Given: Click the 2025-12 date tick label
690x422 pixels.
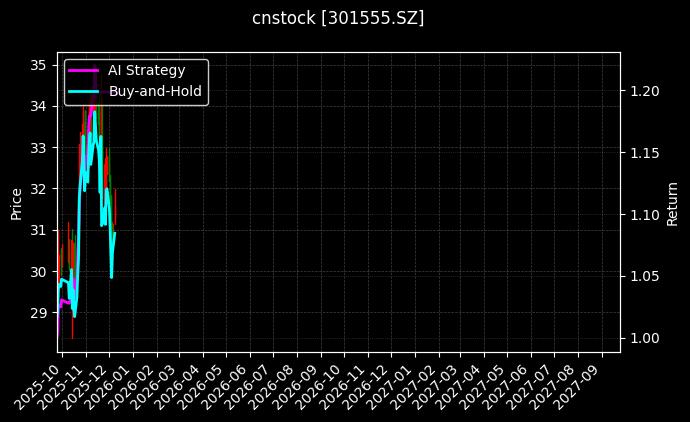Looking at the screenshot, I should 84,388.
